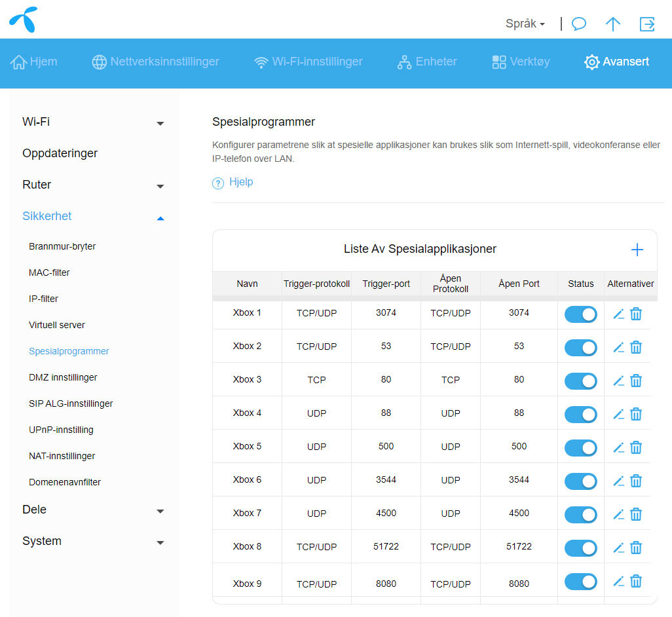This screenshot has width=672, height=617.
Task: Disable the Xbox 5 status toggle
Action: coord(581,448)
